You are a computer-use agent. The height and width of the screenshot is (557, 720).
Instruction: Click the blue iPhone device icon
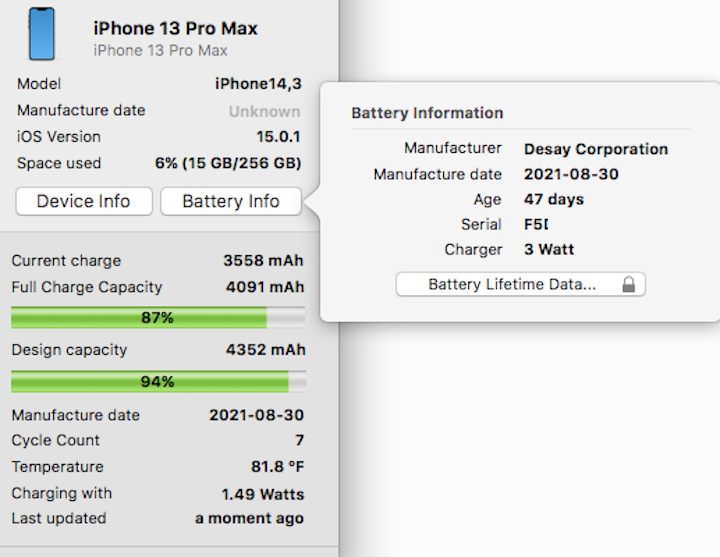pyautogui.click(x=42, y=34)
